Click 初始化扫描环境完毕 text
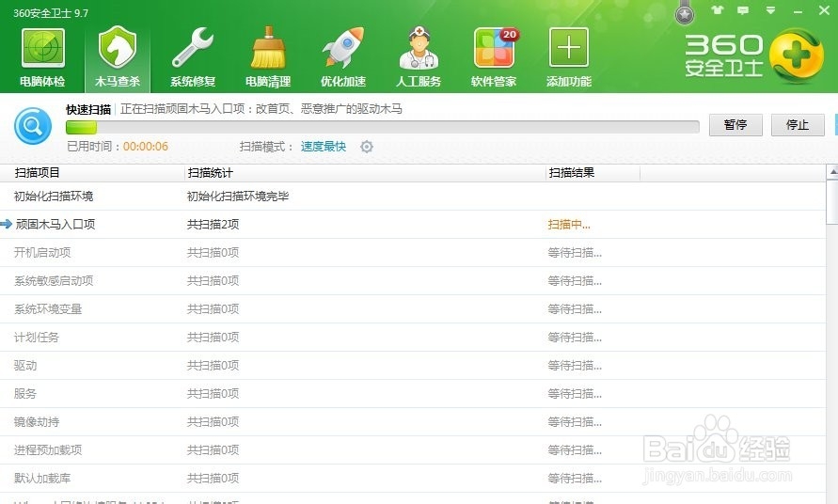The height and width of the screenshot is (504, 838). pyautogui.click(x=238, y=197)
